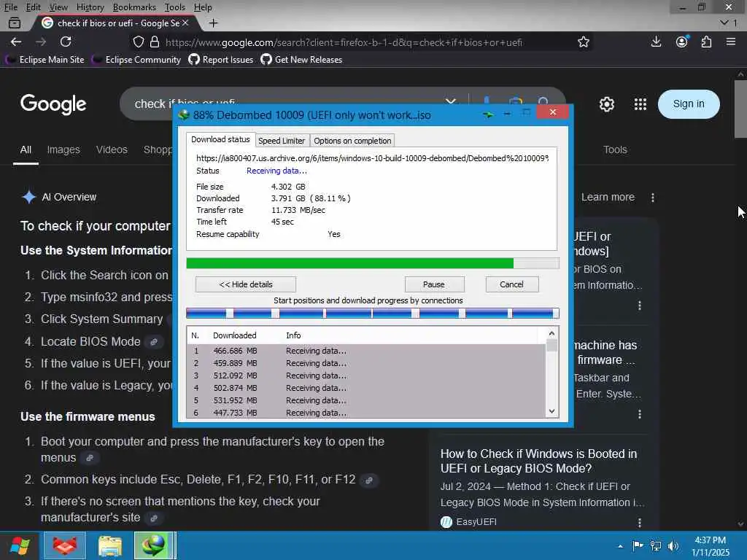The image size is (747, 560).
Task: Clear the search with the X in Google box
Action: coord(450,101)
